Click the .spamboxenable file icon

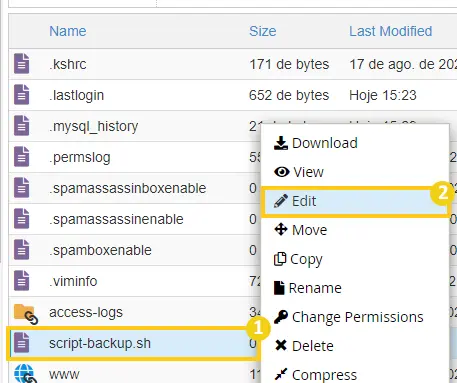22,249
